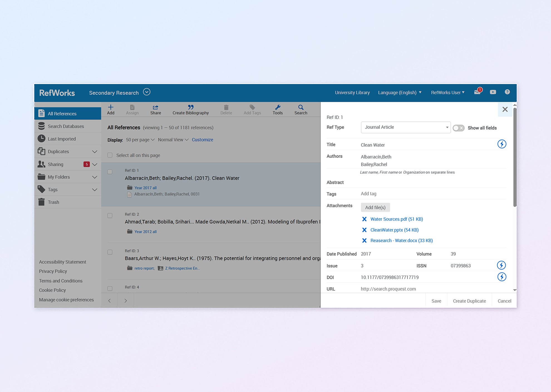Open the help question mark icon
The width and height of the screenshot is (551, 392).
click(x=507, y=92)
